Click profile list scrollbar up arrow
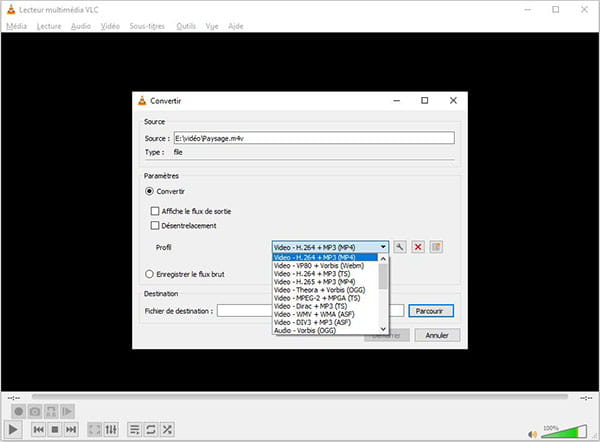The height and width of the screenshot is (442, 600). point(383,259)
